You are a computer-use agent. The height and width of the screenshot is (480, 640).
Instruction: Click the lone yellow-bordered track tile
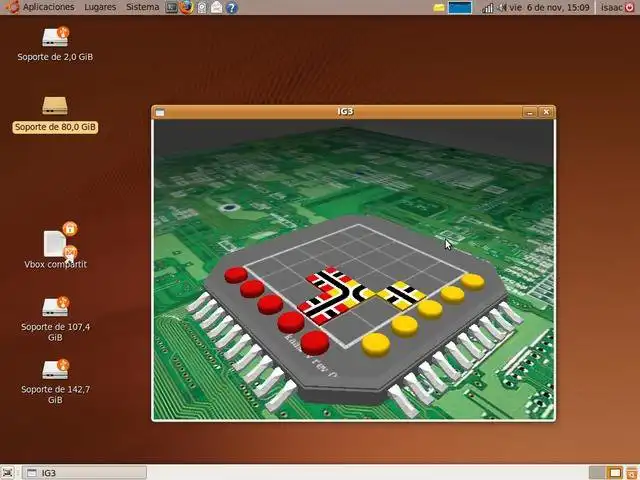[x=402, y=295]
